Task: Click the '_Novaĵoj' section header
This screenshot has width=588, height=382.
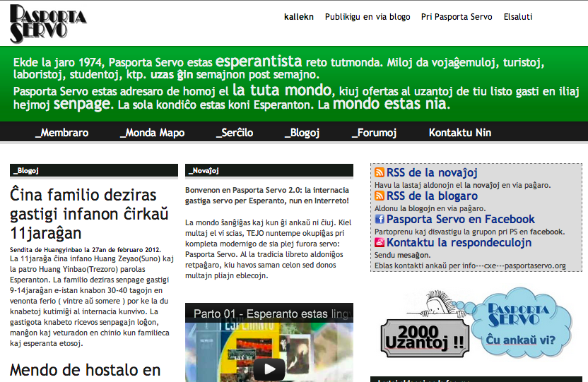Action: 269,170
